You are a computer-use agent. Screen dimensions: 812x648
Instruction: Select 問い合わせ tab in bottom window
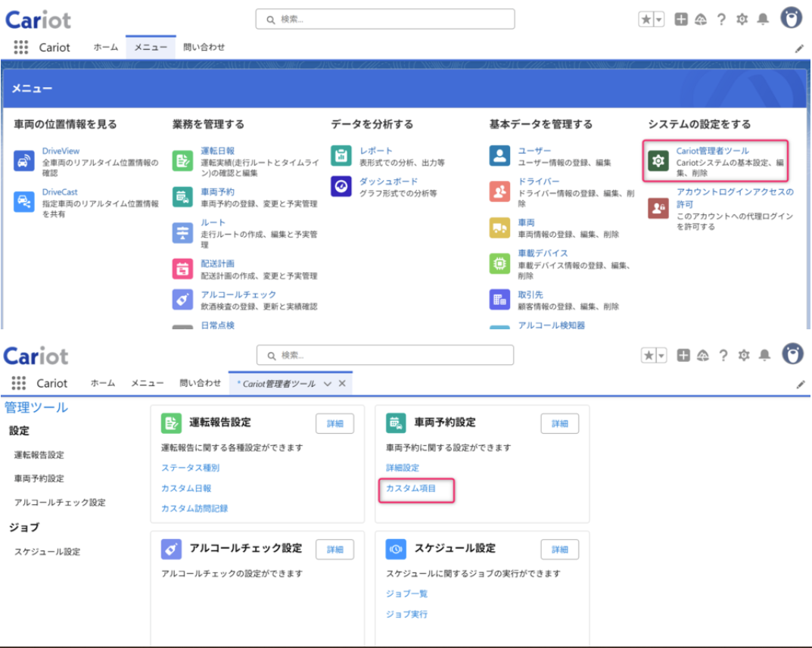point(200,383)
